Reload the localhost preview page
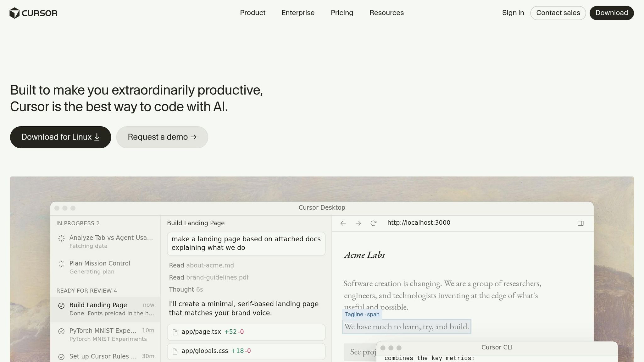This screenshot has height=362, width=644. [x=373, y=223]
